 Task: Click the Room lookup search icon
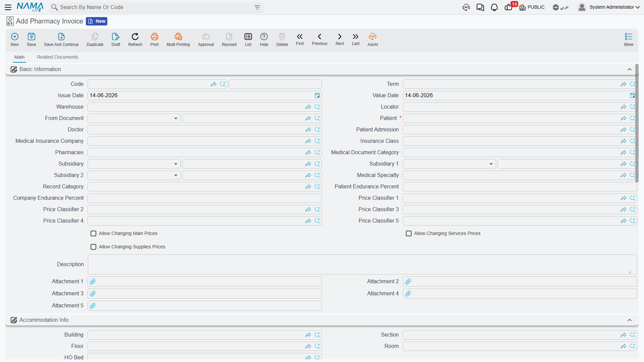point(633,346)
